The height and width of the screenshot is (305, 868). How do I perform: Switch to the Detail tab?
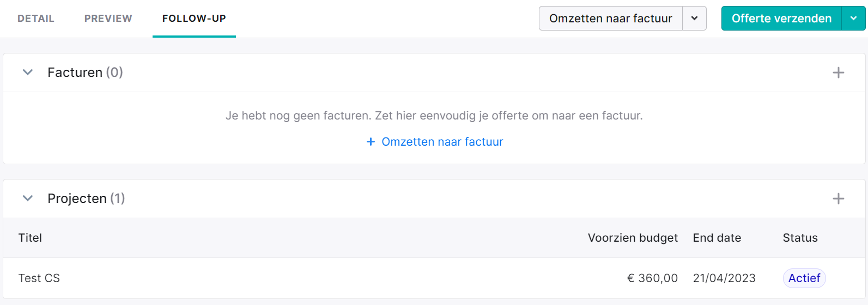click(36, 19)
